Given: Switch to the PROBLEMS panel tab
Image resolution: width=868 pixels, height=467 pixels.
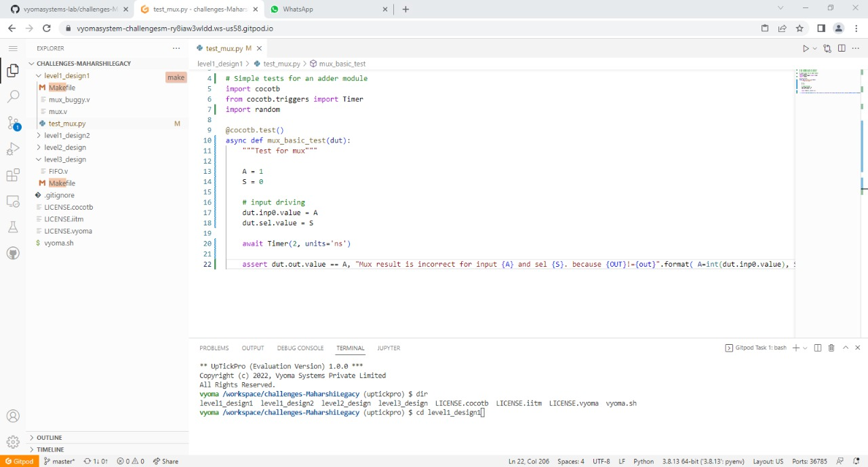Looking at the screenshot, I should click(x=214, y=348).
